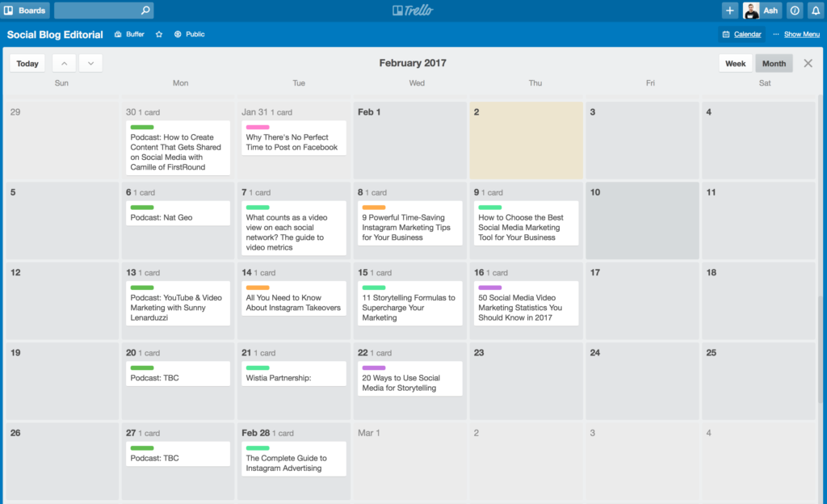The image size is (827, 504).
Task: Navigate to the next month with the down chevron
Action: pos(90,62)
